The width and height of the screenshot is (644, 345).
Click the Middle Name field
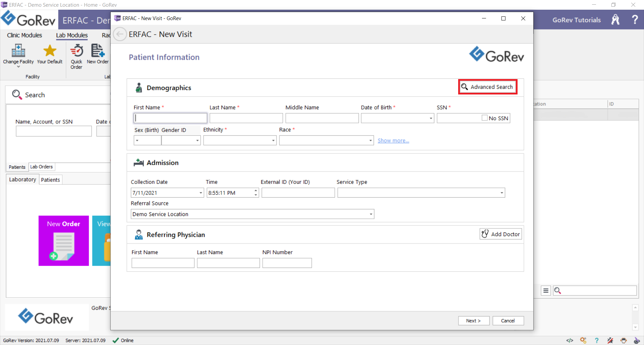(322, 118)
